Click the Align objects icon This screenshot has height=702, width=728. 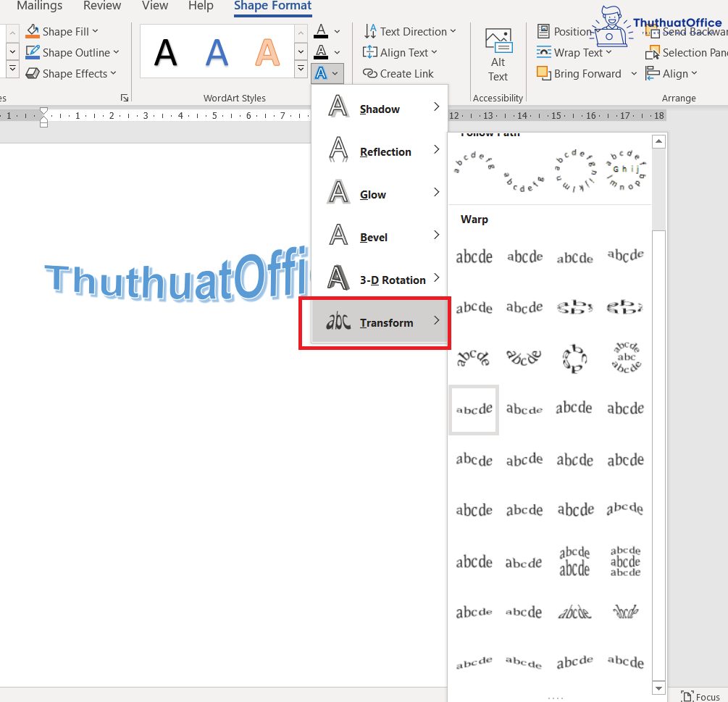point(653,73)
